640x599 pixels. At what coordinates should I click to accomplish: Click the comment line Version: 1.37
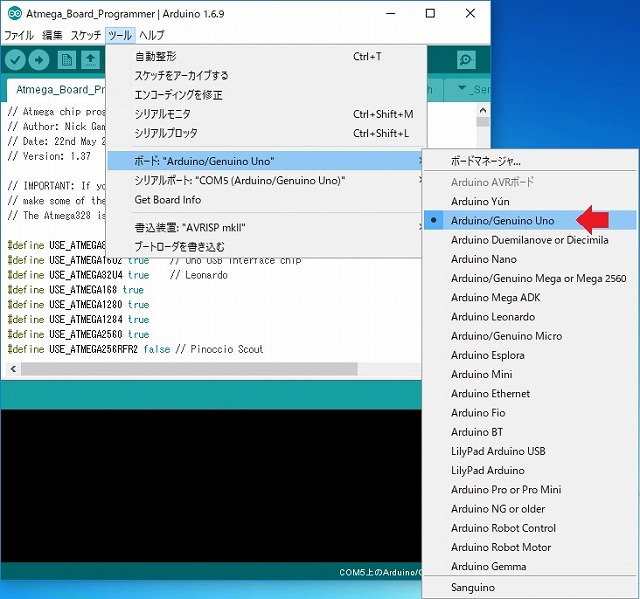click(x=49, y=156)
